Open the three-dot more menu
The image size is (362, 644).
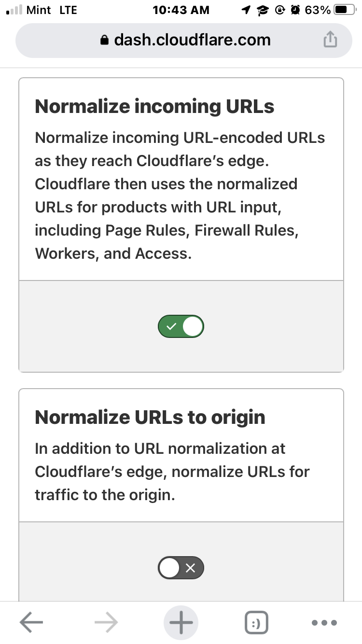coord(324,622)
